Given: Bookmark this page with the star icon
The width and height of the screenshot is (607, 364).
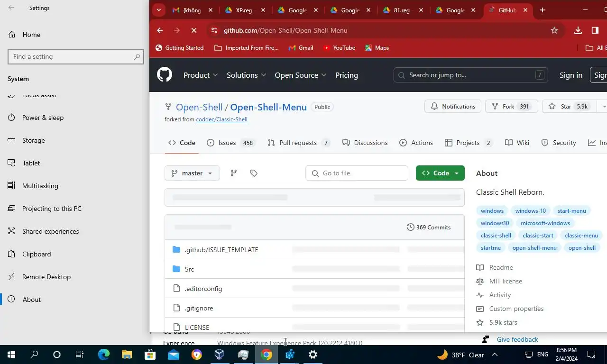Looking at the screenshot, I should tap(554, 30).
